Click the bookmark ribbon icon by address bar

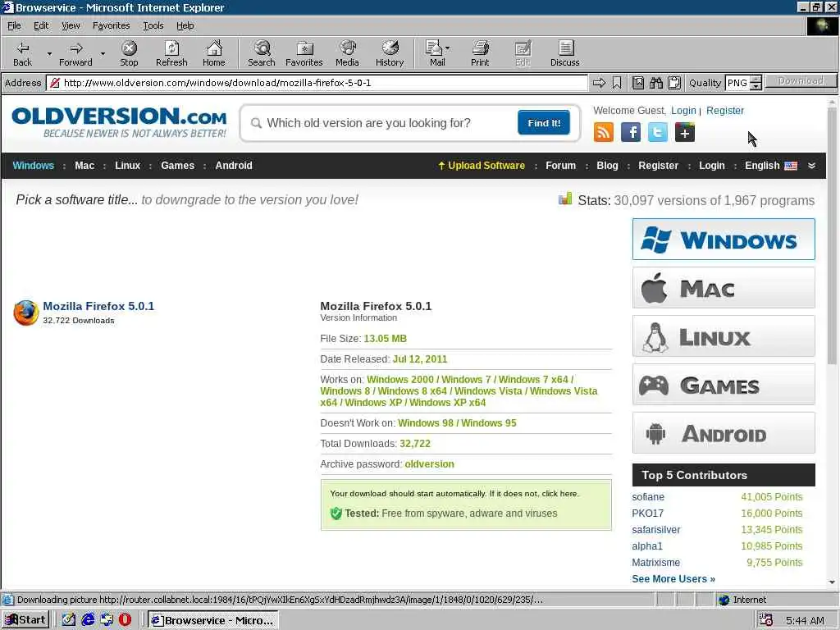point(617,83)
